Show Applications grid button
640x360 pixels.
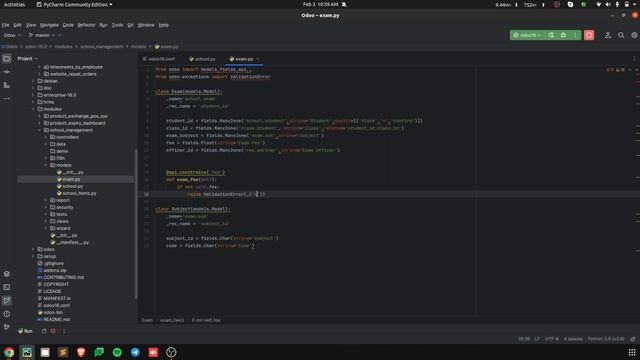coord(631,352)
